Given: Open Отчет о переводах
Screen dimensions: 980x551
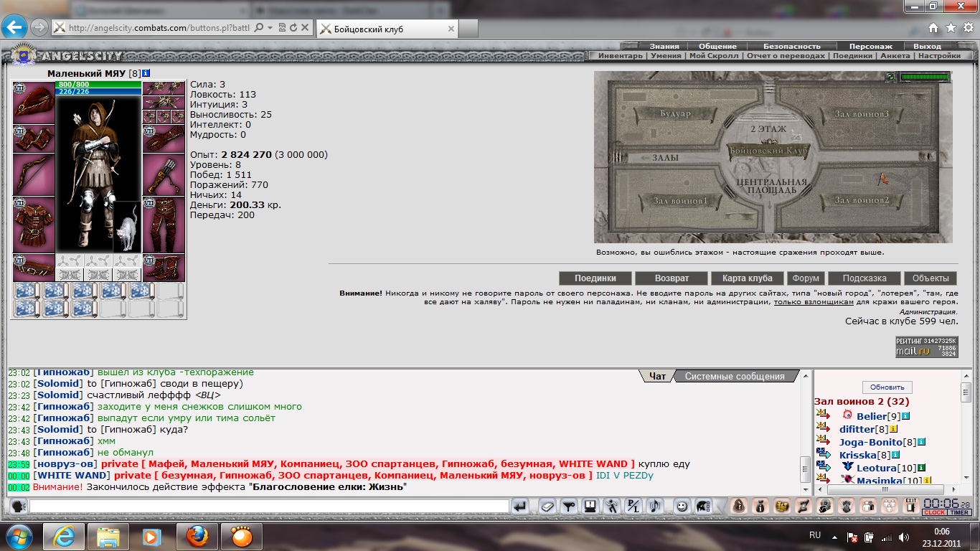Looking at the screenshot, I should (786, 56).
